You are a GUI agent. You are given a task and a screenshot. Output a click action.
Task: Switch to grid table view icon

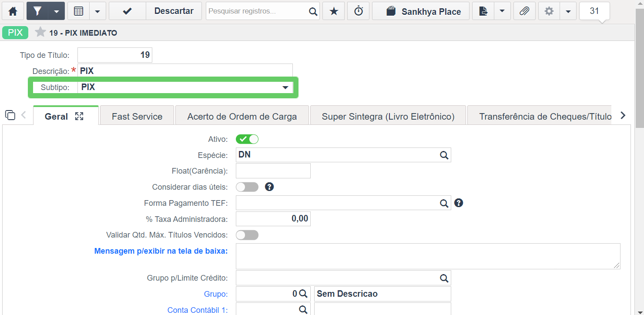(x=79, y=11)
